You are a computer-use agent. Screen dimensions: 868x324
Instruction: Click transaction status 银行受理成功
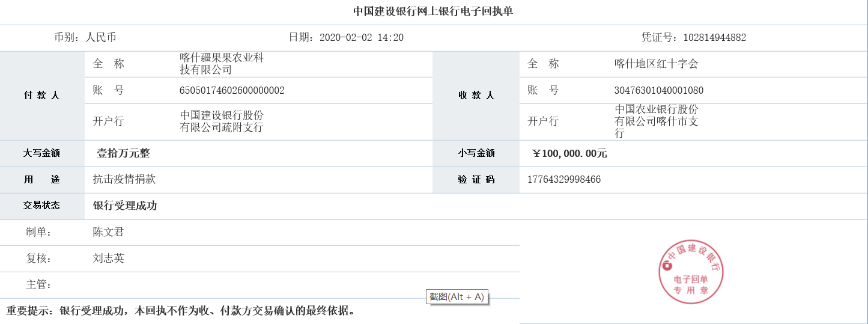(x=125, y=206)
